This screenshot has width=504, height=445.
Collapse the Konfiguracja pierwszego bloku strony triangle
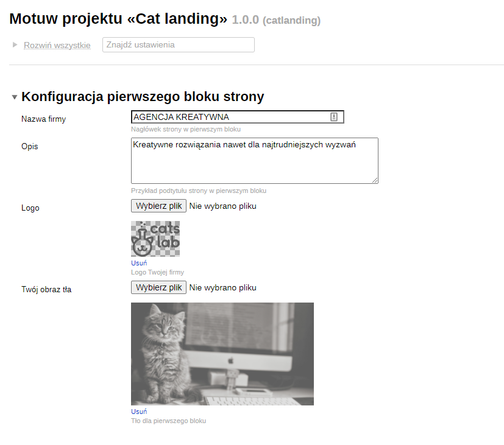(x=15, y=97)
